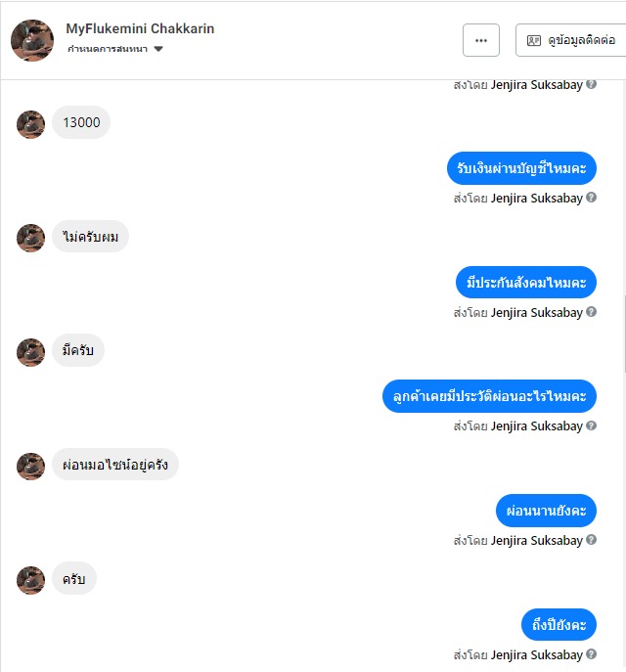Click the sender name under ถึงปียังคะ message
The height and width of the screenshot is (672, 626).
pyautogui.click(x=536, y=654)
